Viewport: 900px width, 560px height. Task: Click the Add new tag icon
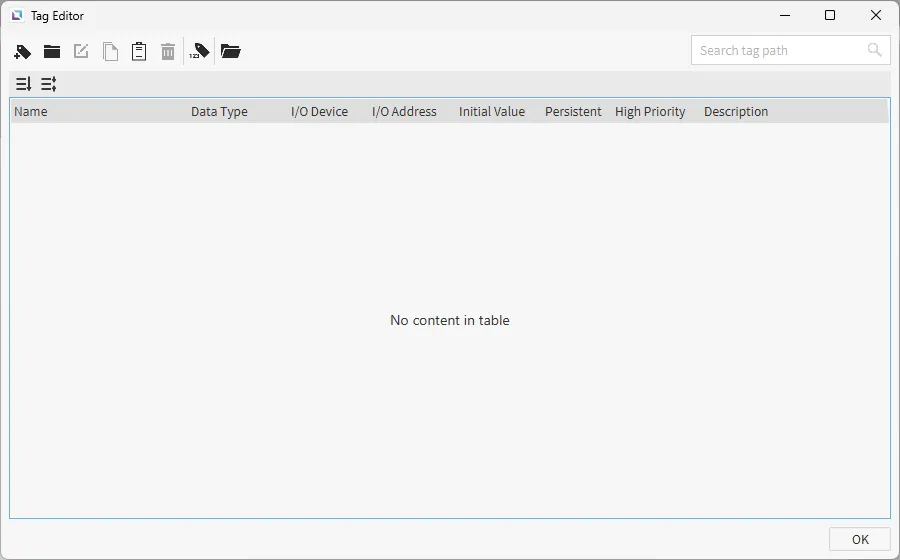click(23, 51)
